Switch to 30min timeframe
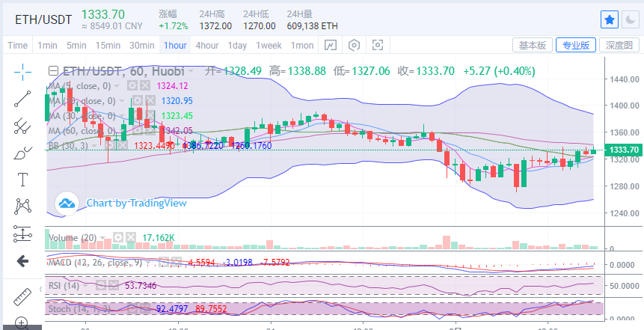This screenshot has width=644, height=330. (141, 45)
